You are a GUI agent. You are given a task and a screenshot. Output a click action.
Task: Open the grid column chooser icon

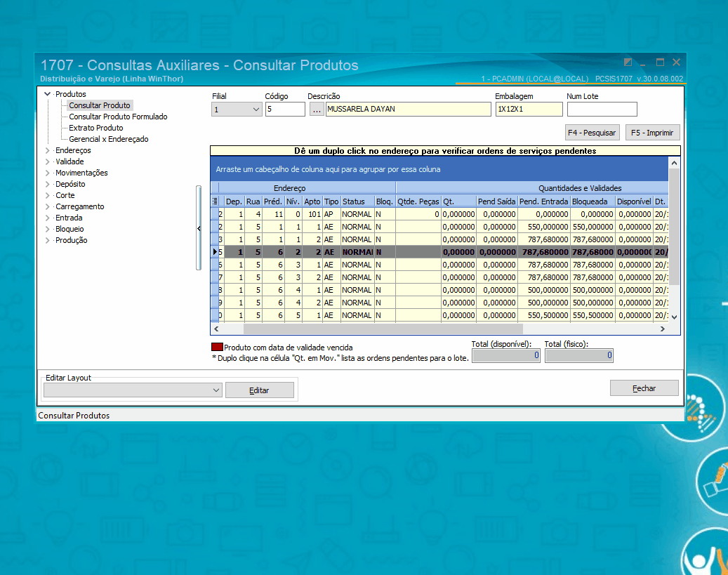tap(215, 201)
